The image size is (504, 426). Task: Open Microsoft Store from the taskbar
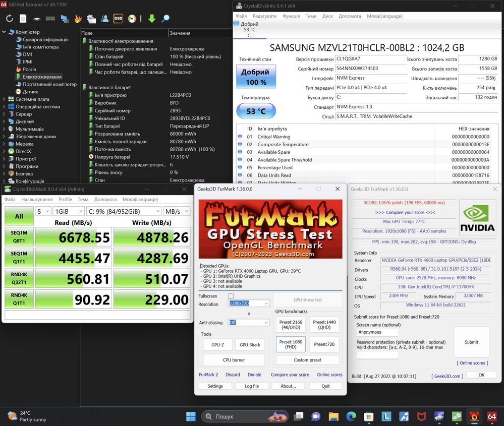[369, 416]
